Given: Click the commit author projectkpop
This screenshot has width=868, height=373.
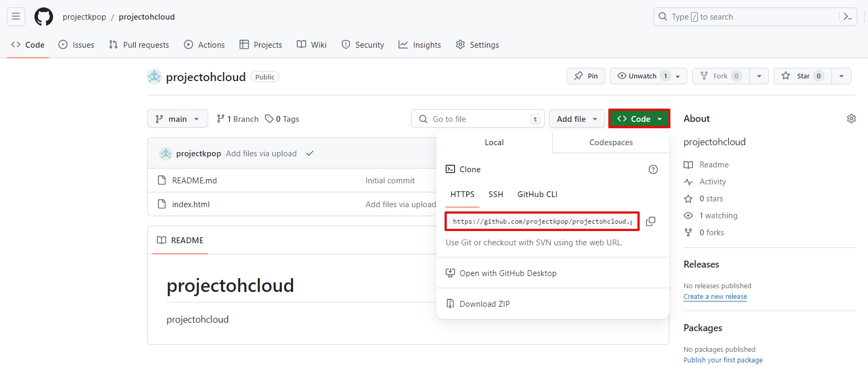Looking at the screenshot, I should 199,154.
